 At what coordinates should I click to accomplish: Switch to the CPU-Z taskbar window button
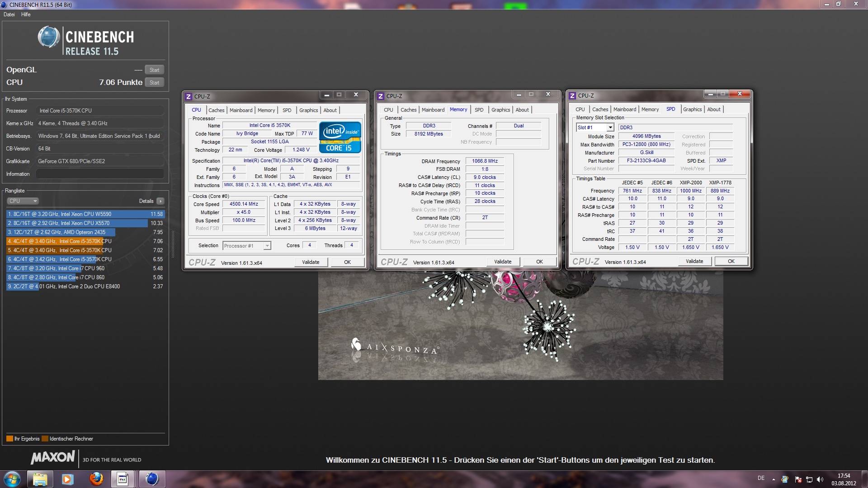123,479
